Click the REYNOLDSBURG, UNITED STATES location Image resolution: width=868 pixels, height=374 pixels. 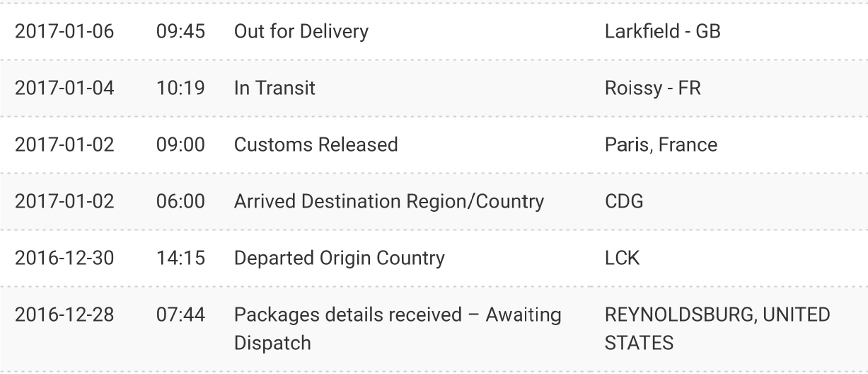pos(717,329)
